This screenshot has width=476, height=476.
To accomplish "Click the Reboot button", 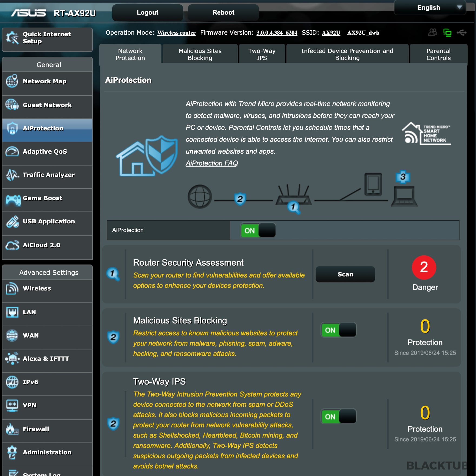I will click(223, 12).
